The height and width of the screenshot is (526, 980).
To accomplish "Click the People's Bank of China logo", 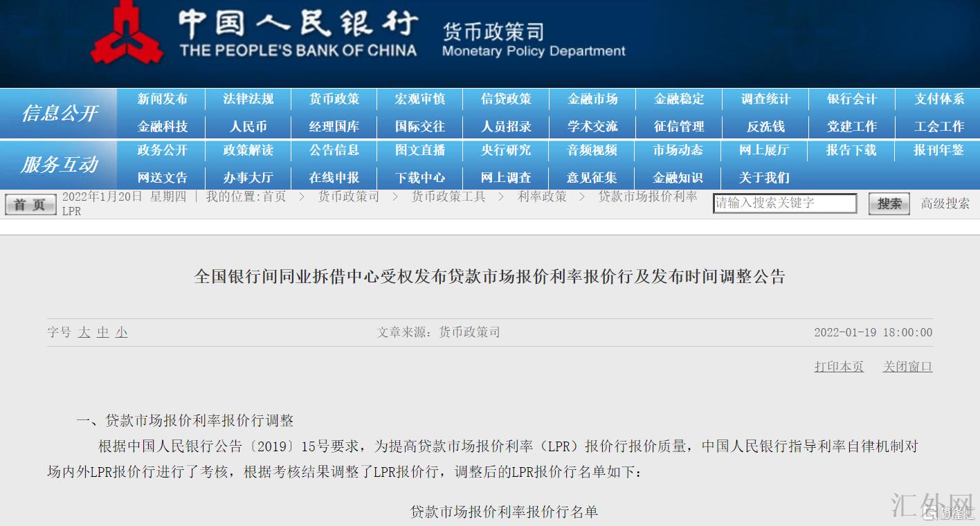I will (127, 33).
